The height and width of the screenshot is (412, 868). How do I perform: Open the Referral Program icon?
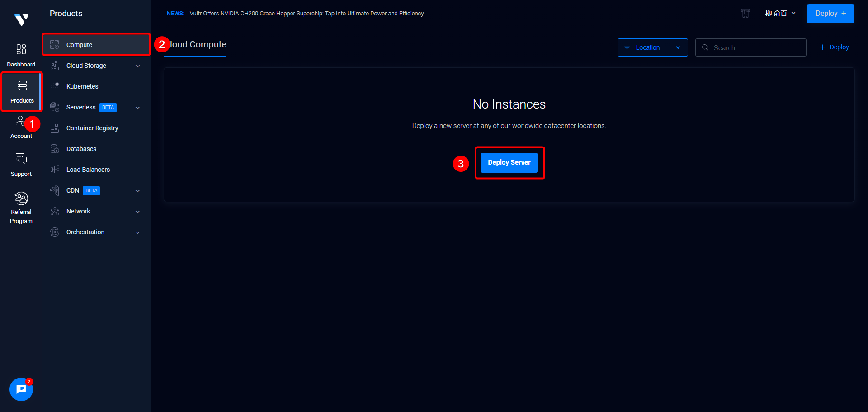21,199
